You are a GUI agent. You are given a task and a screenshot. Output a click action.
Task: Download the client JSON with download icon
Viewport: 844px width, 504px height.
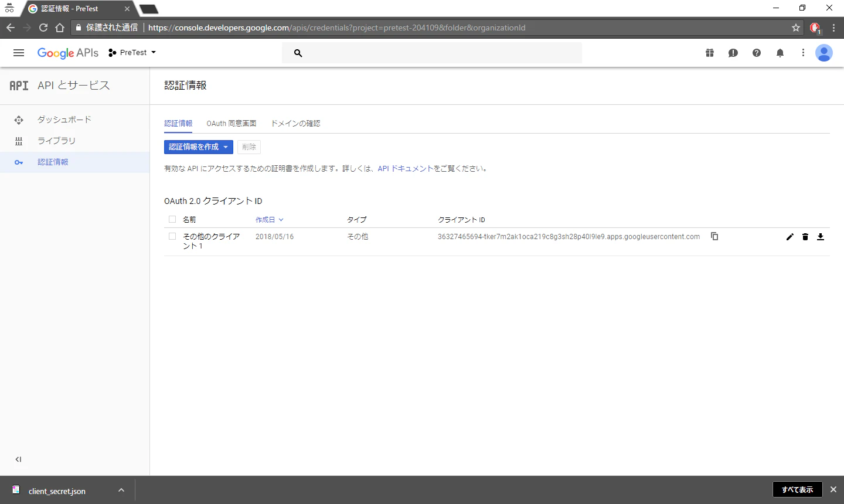coord(821,237)
